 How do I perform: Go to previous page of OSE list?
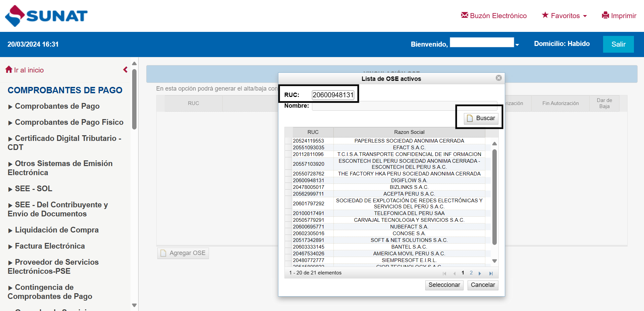454,273
